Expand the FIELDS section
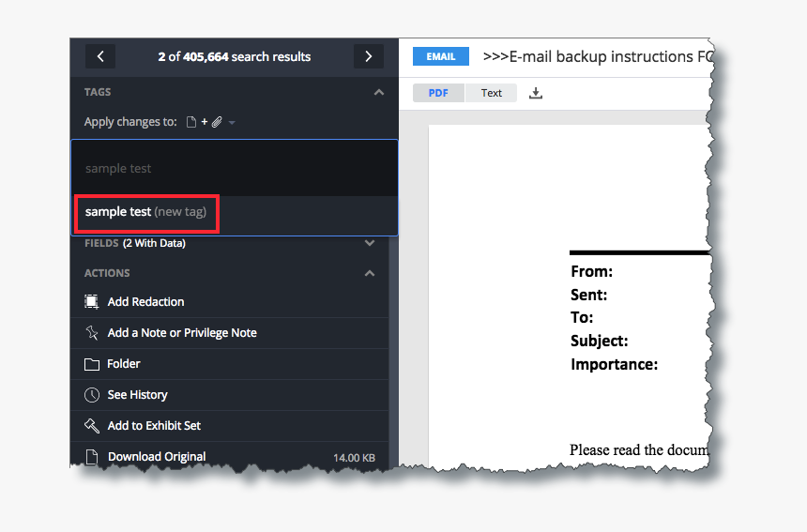This screenshot has width=807, height=532. 370,243
